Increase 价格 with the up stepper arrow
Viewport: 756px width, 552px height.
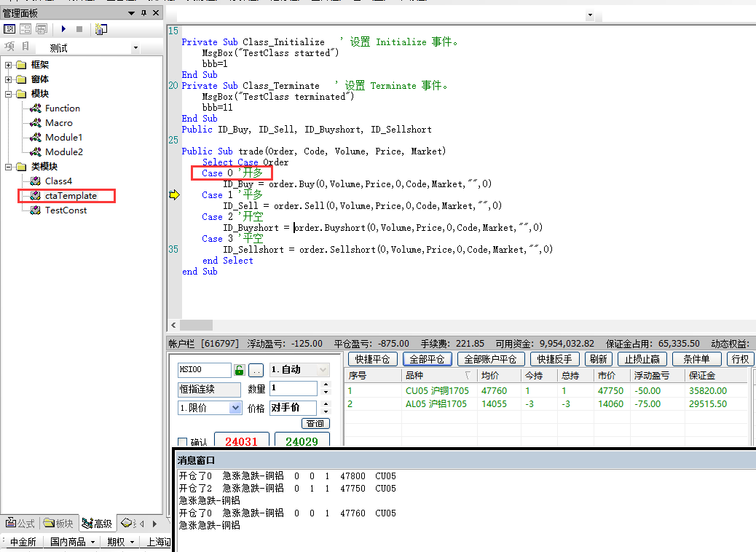point(326,404)
